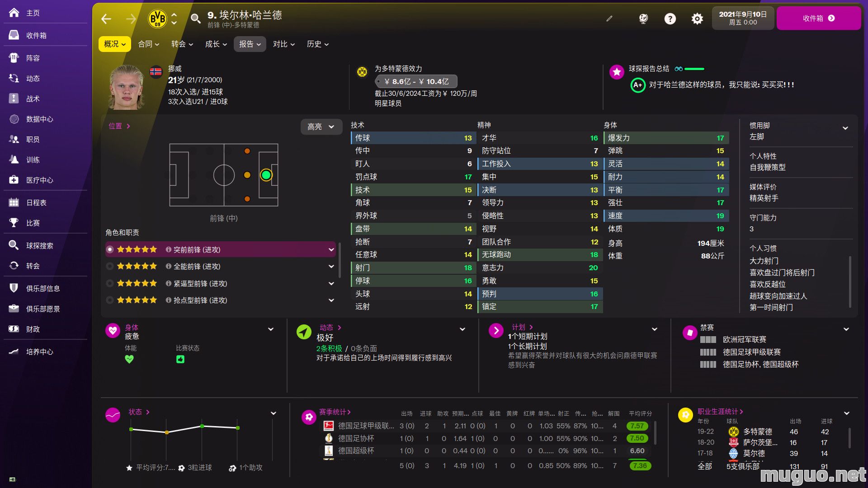Expand the 动态 极好 panel chevron
Viewport: 868px width, 488px height.
click(x=462, y=329)
